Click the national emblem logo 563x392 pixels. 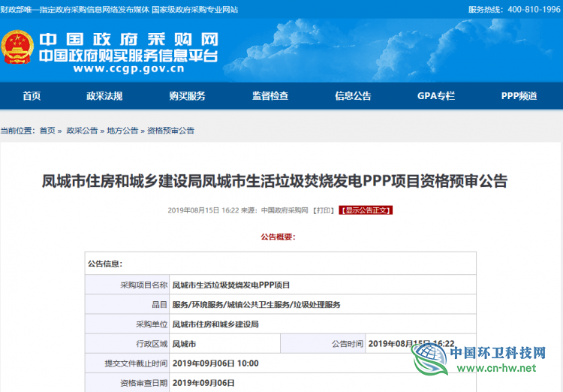point(17,47)
